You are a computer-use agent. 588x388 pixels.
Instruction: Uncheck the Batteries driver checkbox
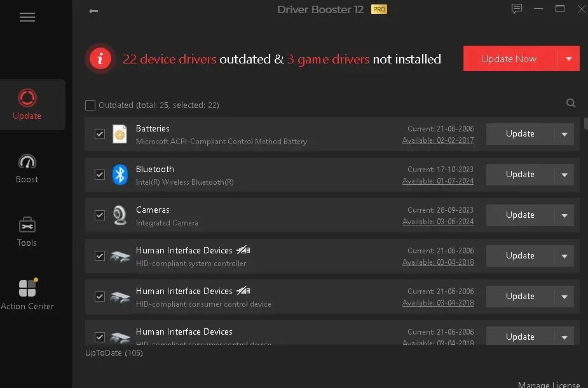[x=100, y=134]
